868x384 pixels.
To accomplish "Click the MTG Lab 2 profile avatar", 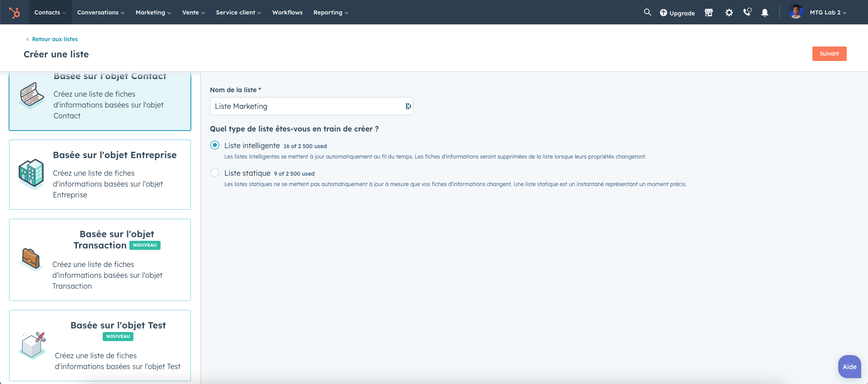I will pyautogui.click(x=796, y=12).
